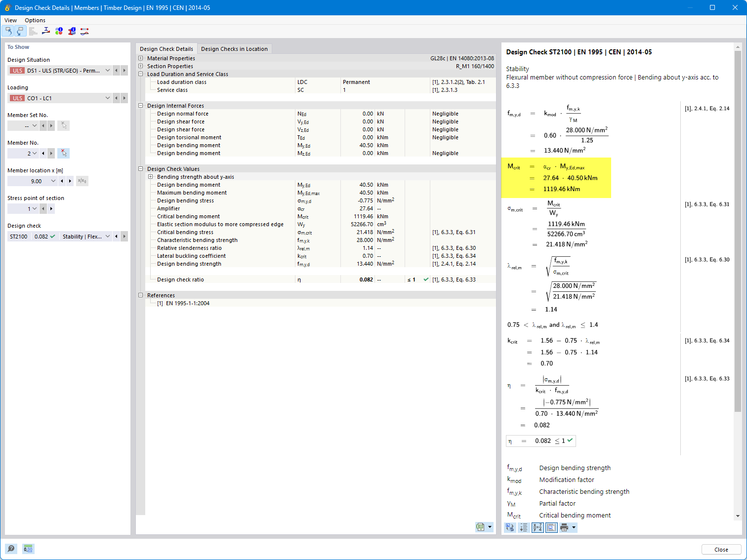Select the Design torsional moment row
Viewport: 747px width, 560px height.
tap(321, 137)
